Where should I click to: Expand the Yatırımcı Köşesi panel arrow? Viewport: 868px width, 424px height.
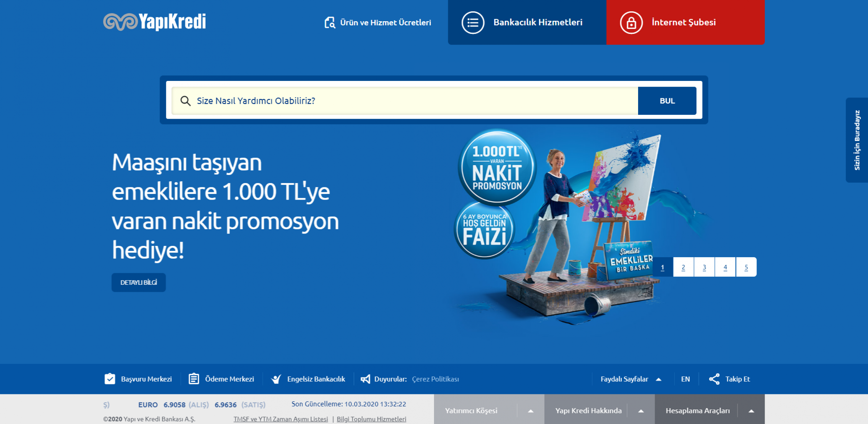coord(531,411)
